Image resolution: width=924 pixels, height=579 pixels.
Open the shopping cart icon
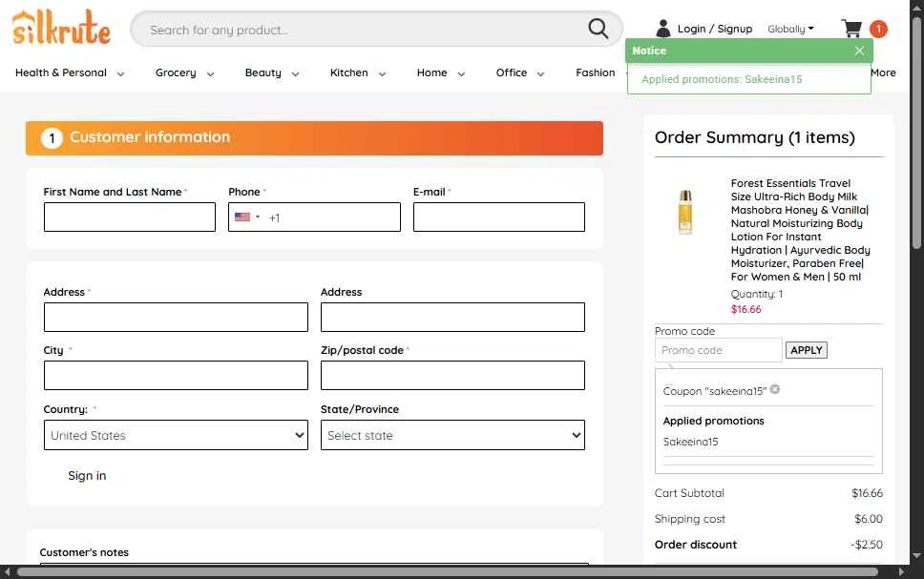[851, 29]
